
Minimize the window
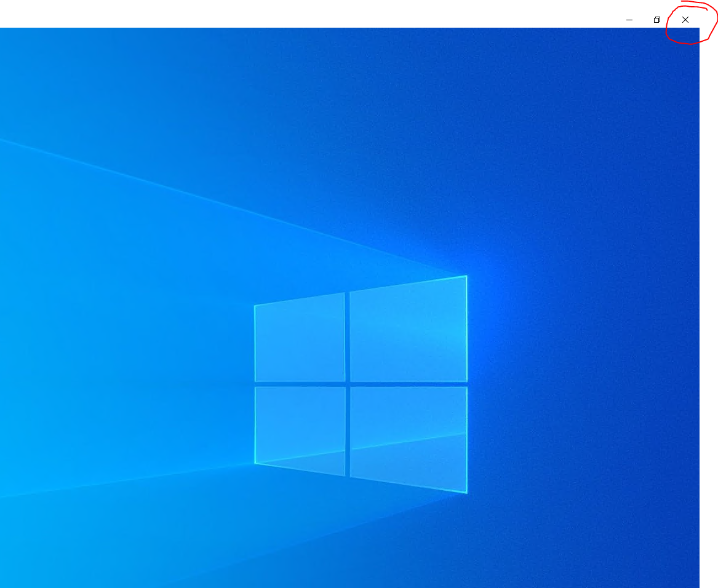[x=629, y=20]
